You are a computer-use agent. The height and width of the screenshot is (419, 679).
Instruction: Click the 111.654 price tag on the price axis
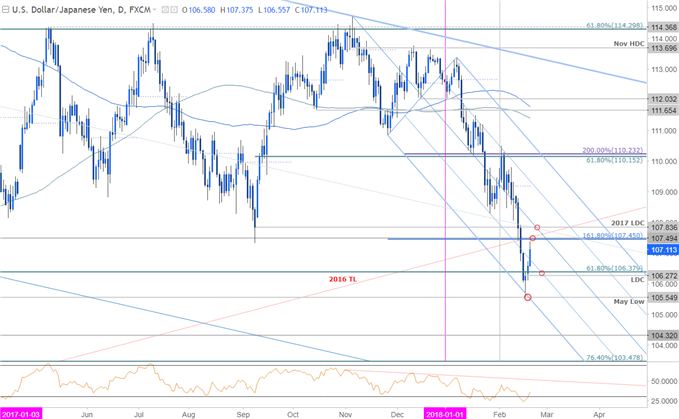pos(663,110)
